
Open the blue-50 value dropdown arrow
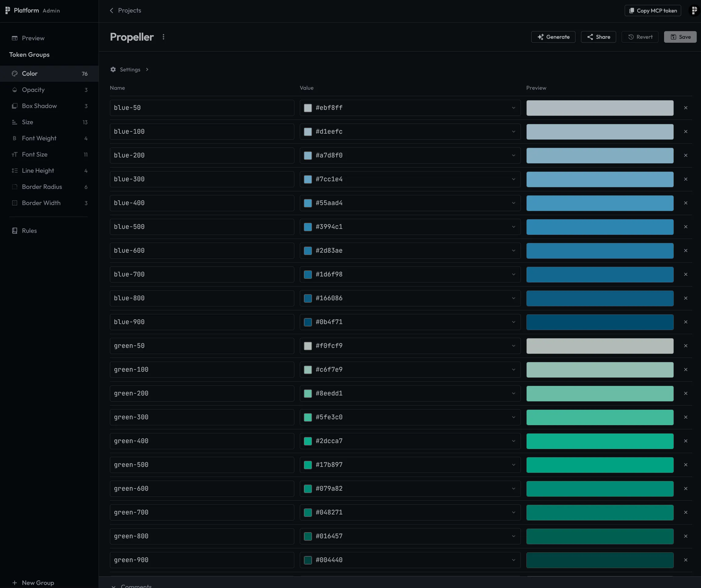tap(514, 108)
